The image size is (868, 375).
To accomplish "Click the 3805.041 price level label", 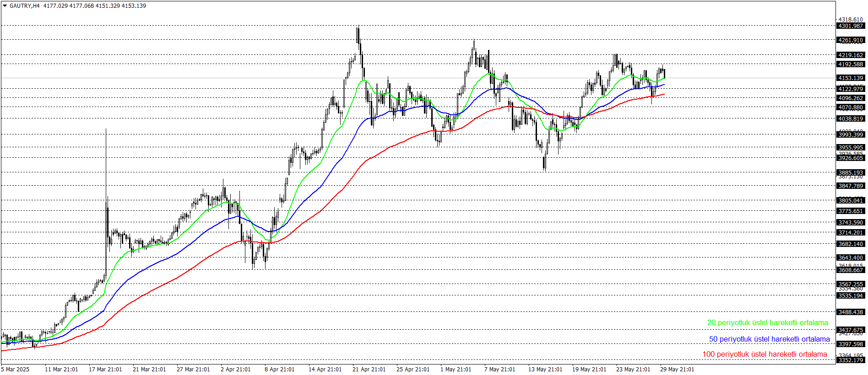I will point(851,201).
